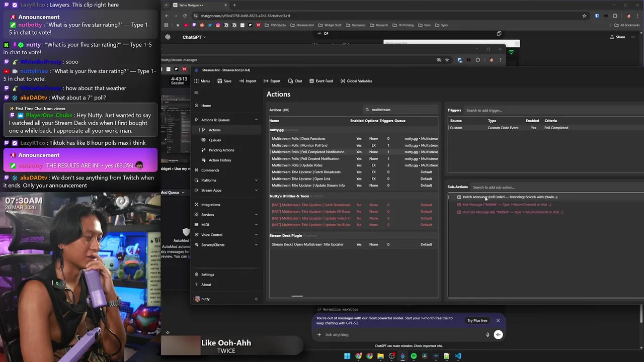The width and height of the screenshot is (644, 362).
Task: Reload the ChatGPT browser page
Action: point(185,16)
